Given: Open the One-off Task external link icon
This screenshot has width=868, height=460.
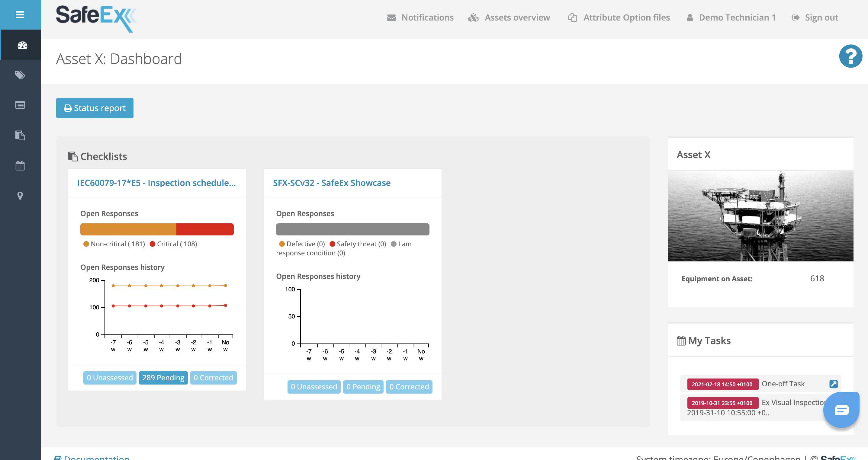Looking at the screenshot, I should 833,384.
